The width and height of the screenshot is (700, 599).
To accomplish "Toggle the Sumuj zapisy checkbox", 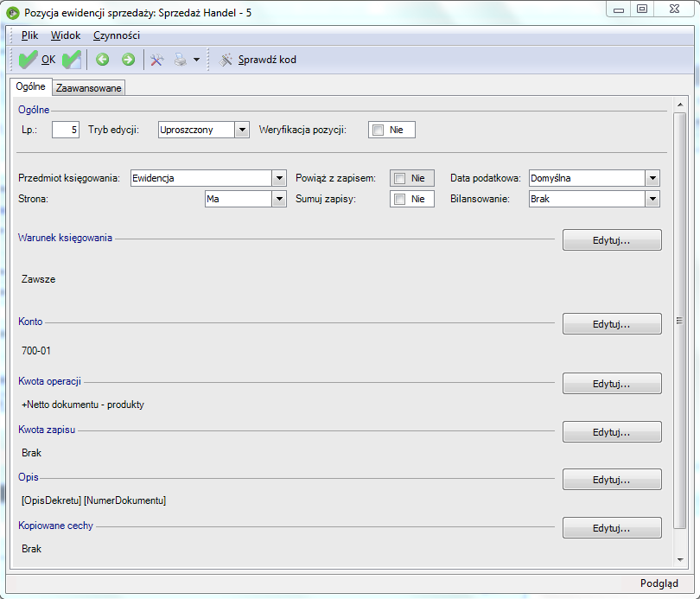I will (399, 199).
